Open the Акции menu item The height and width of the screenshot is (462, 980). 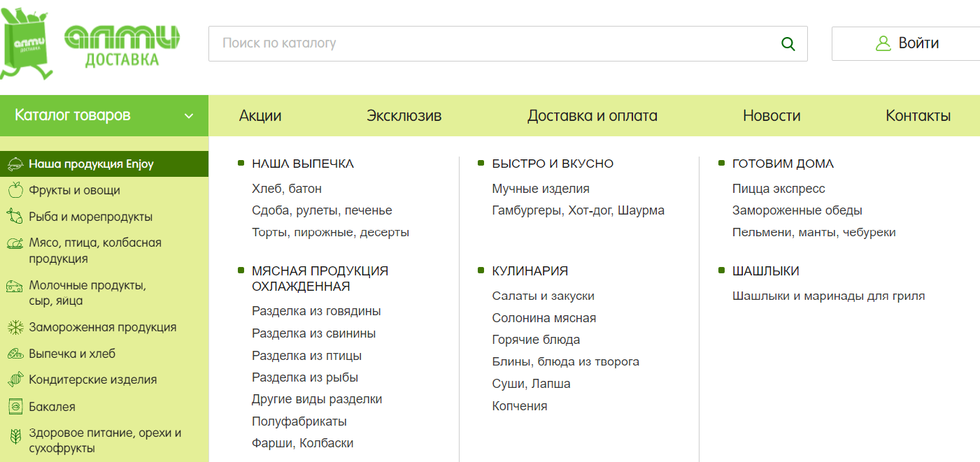click(260, 116)
